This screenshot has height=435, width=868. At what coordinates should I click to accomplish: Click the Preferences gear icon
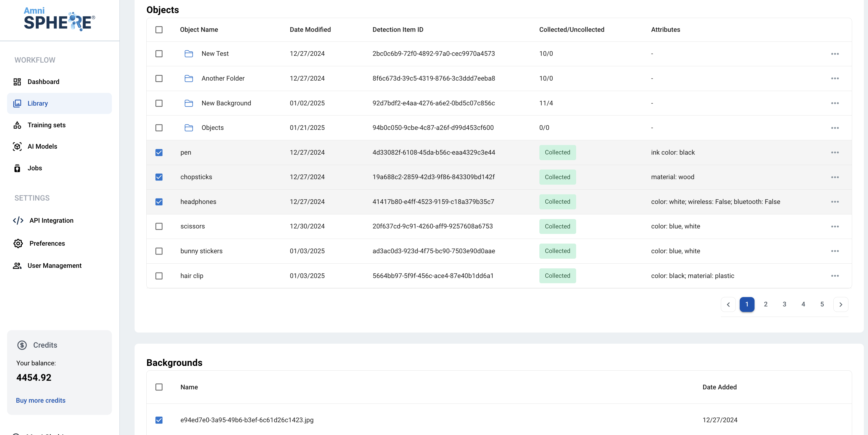coord(18,243)
